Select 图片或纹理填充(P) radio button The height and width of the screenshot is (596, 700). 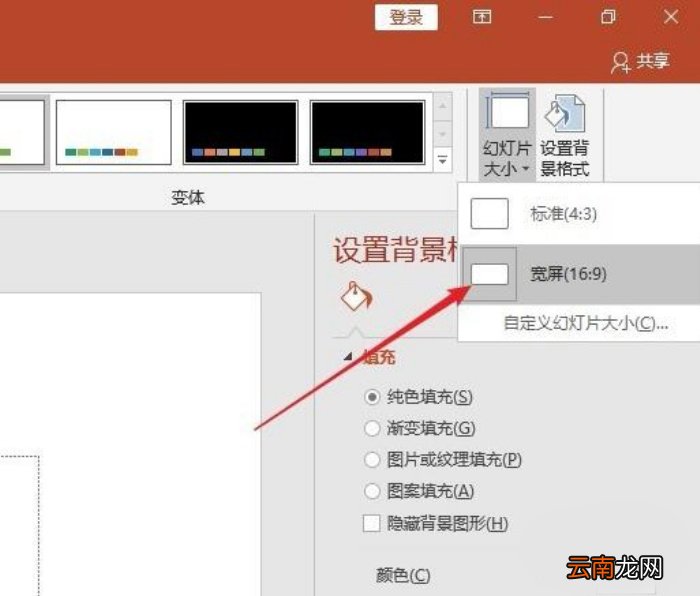tap(372, 460)
